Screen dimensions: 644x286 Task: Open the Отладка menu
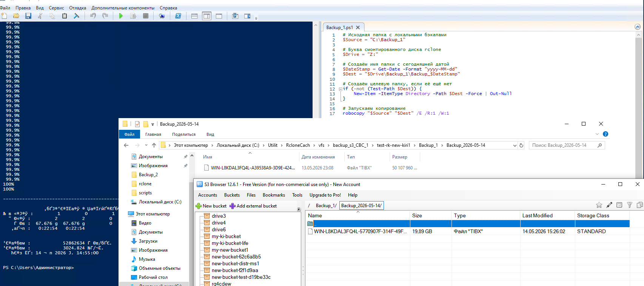[77, 8]
